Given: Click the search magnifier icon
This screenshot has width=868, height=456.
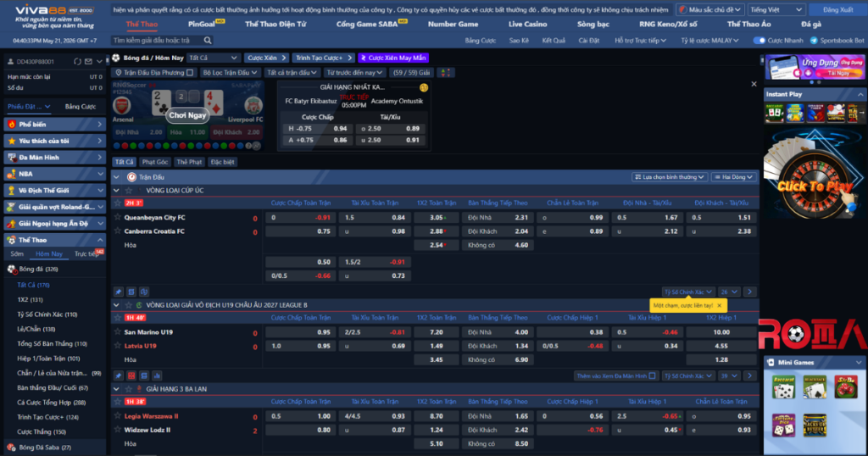Looking at the screenshot, I should coord(208,41).
